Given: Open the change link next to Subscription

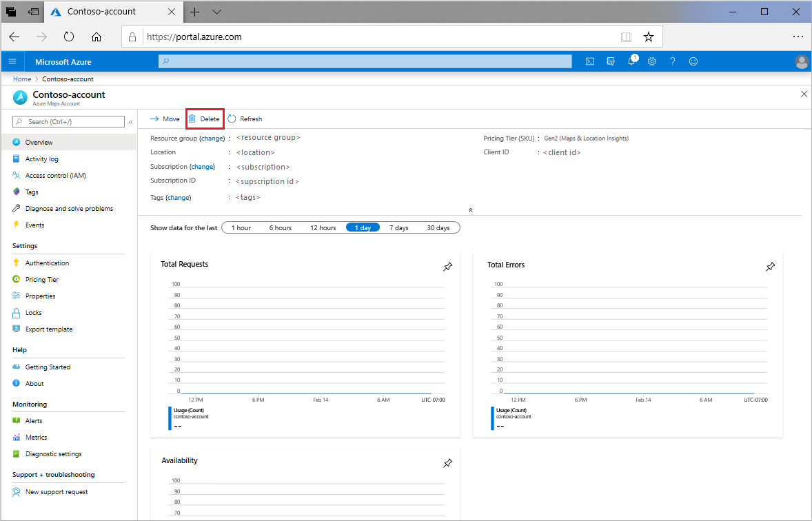Looking at the screenshot, I should coord(202,166).
